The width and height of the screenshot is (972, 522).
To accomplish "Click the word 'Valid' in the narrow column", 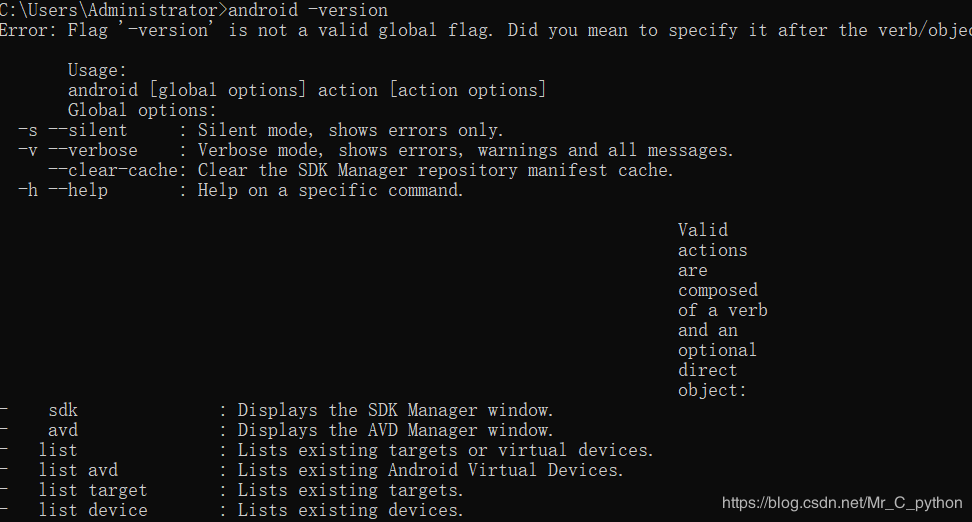I will [x=702, y=230].
